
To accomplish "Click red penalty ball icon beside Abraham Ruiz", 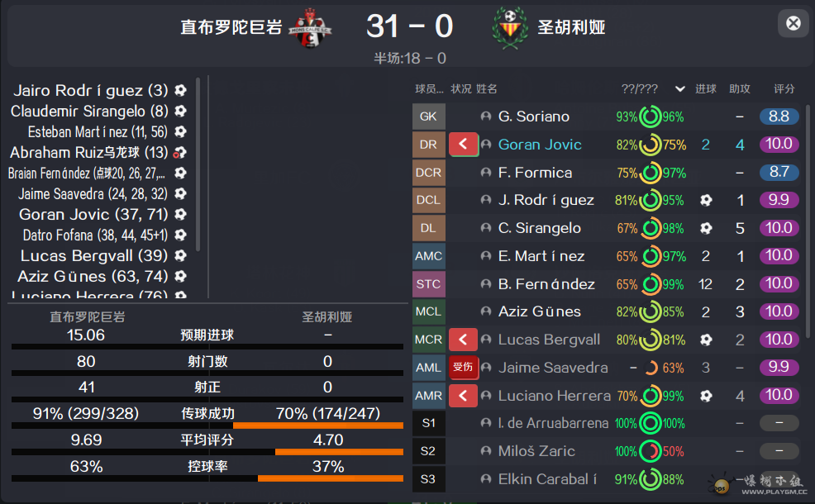I will point(180,152).
